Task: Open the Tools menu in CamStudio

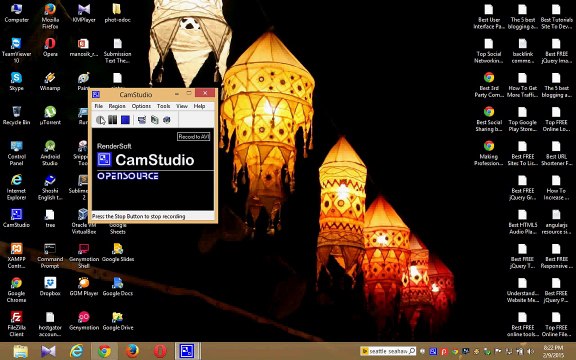Action: [163, 106]
